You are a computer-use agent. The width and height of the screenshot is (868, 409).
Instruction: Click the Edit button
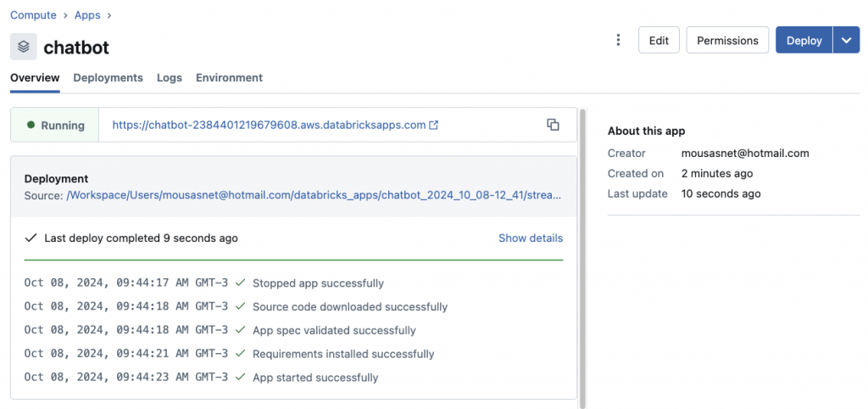(x=659, y=41)
